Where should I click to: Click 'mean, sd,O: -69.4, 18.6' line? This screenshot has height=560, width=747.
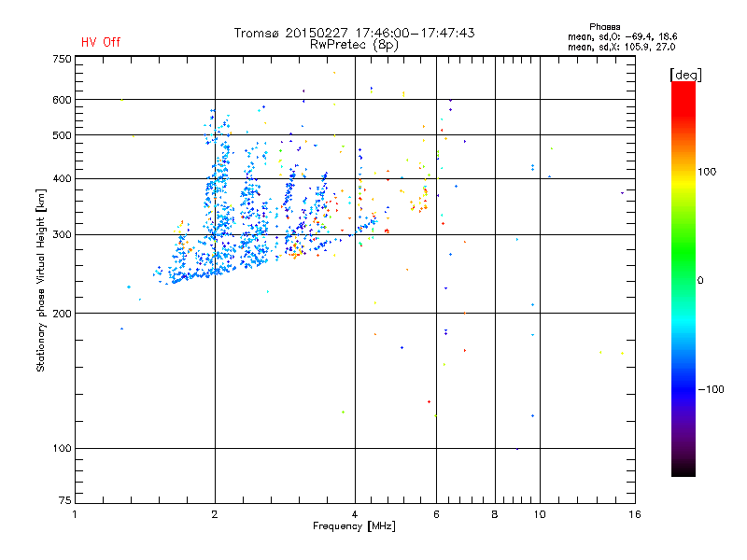coord(622,36)
